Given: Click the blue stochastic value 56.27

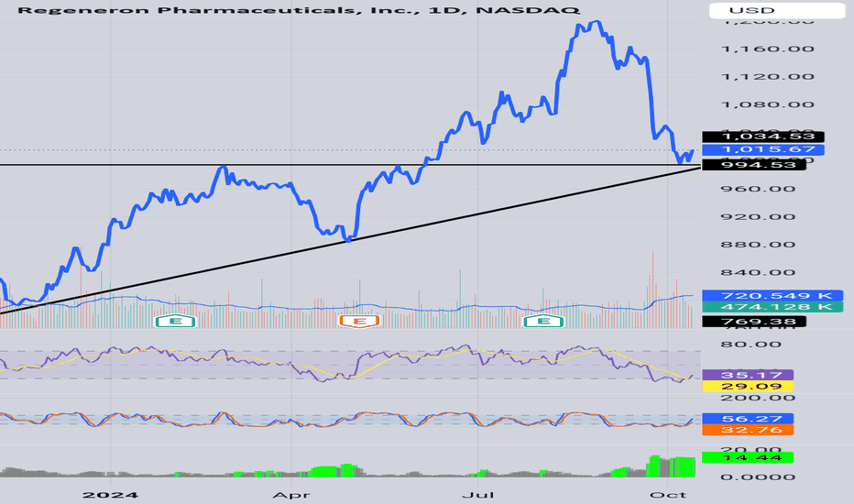Looking at the screenshot, I should [748, 419].
